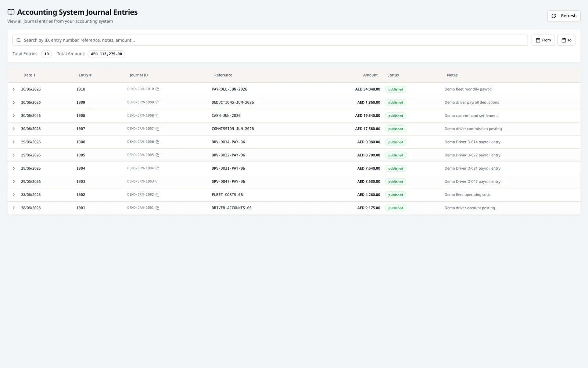Click amount AED 34,040.00
Screen dimensions: 588x368
point(367,89)
